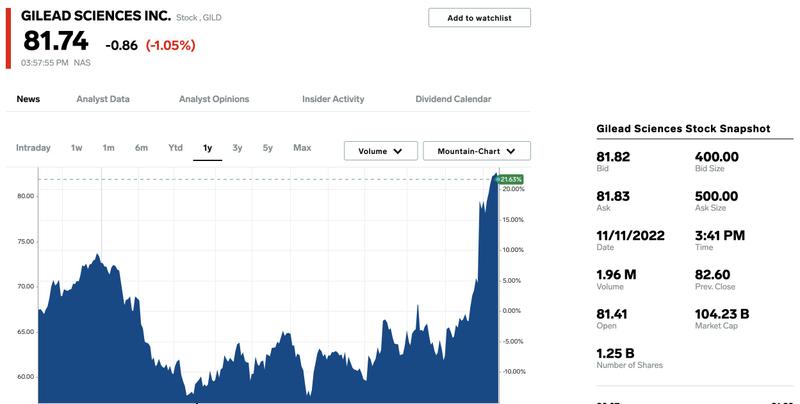Open the Dividend Calendar tab
Viewport: 800px width, 404px height.
pos(454,99)
